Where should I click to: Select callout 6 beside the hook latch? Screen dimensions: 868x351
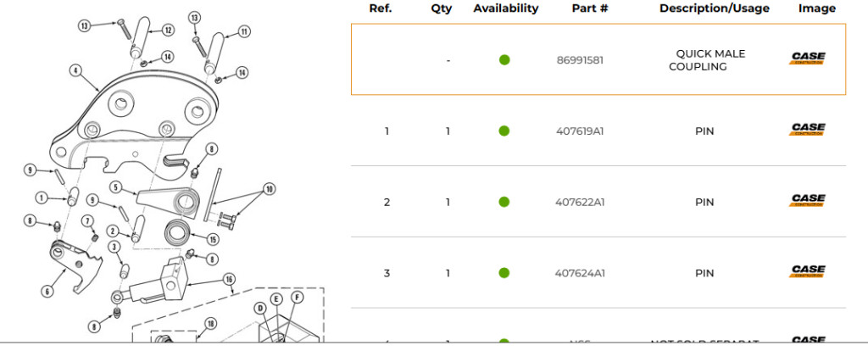[x=48, y=291]
